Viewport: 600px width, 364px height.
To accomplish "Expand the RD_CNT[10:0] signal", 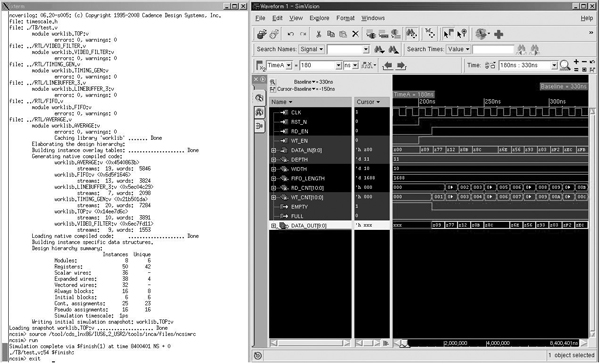I will pos(274,188).
